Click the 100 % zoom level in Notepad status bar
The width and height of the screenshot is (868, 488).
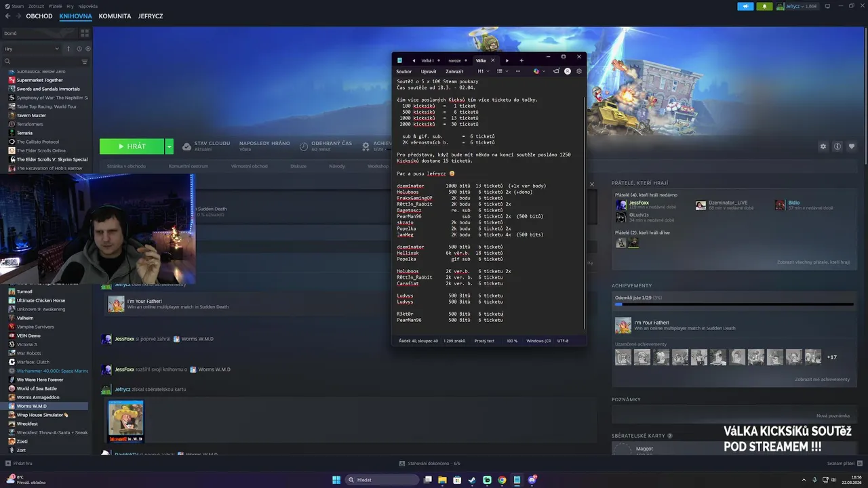[x=512, y=341]
